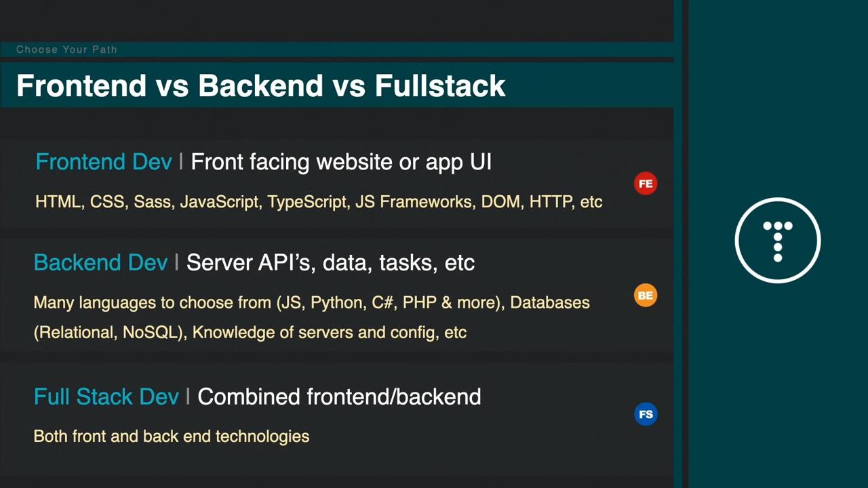Click the Choose Your Path label
Image resolution: width=868 pixels, height=488 pixels.
[66, 49]
